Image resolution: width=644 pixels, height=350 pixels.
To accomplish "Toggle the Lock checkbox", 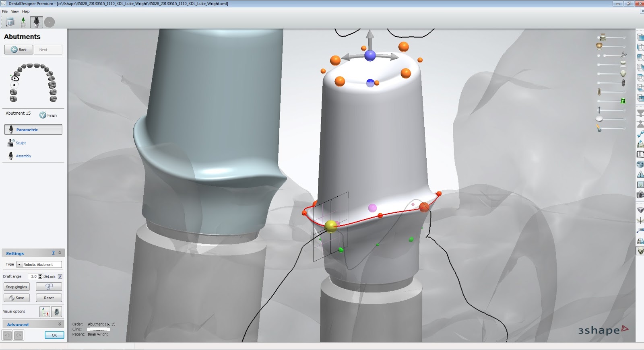I will tap(60, 276).
